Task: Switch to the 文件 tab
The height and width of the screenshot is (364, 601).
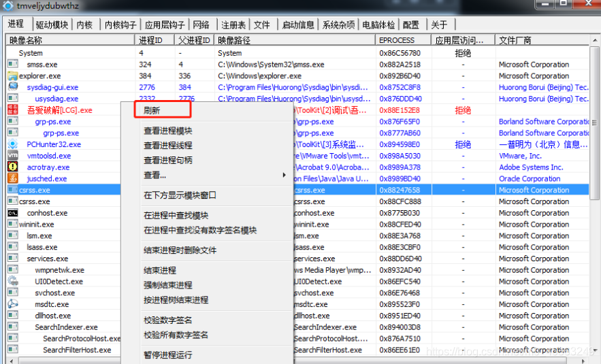Action: coord(262,25)
